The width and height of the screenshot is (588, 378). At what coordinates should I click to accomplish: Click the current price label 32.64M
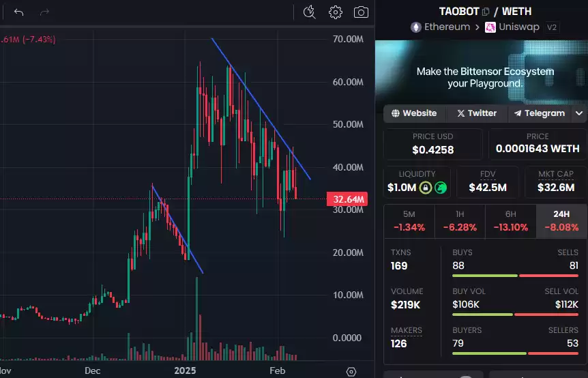(347, 199)
